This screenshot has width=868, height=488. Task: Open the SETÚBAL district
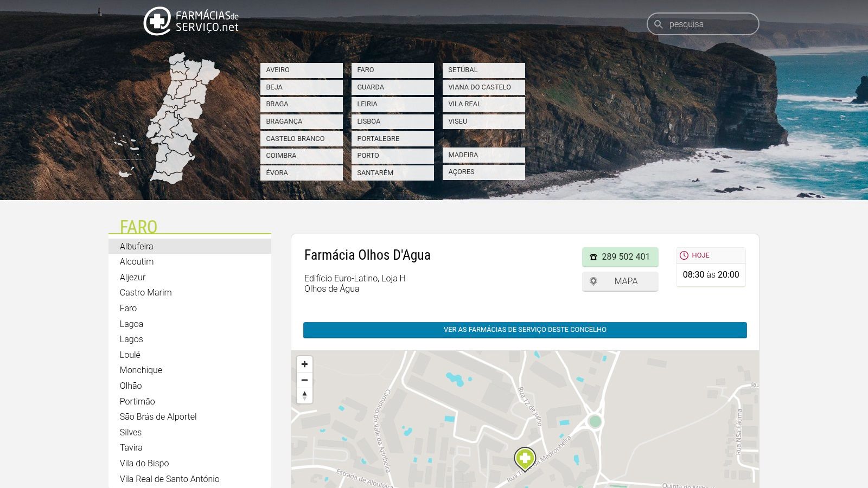click(483, 70)
